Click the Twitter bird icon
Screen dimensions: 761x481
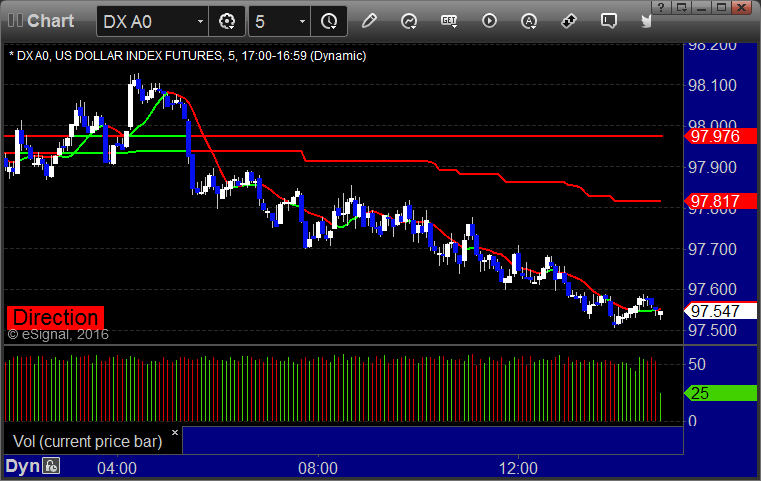tap(646, 21)
